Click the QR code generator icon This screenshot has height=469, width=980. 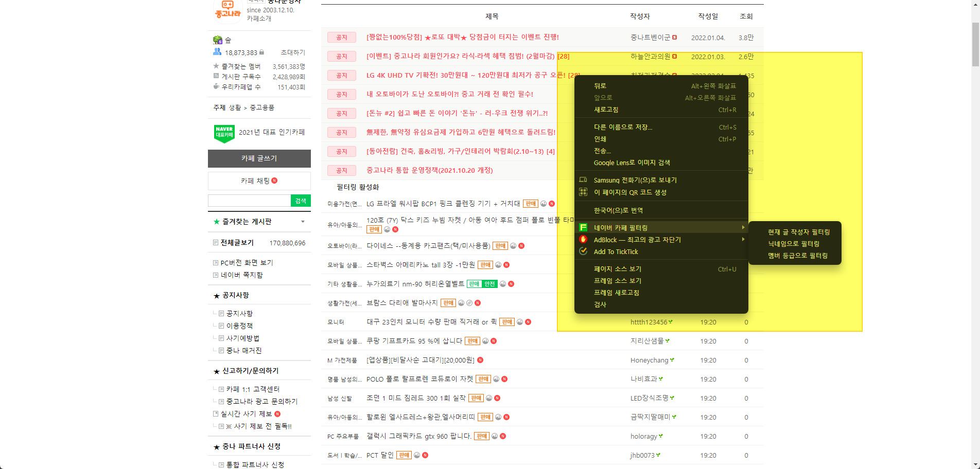click(x=583, y=192)
